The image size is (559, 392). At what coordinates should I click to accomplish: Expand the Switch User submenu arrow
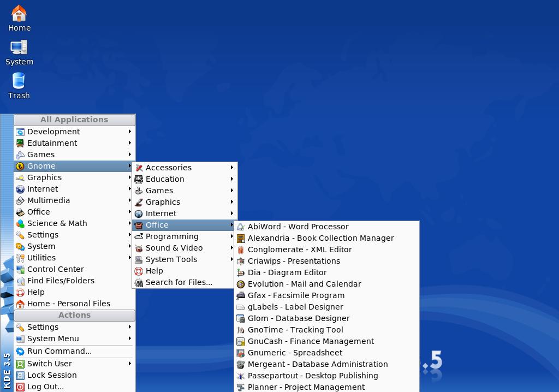click(130, 364)
